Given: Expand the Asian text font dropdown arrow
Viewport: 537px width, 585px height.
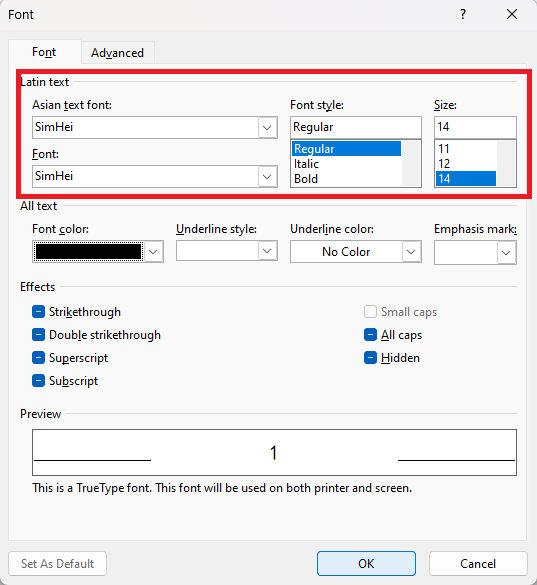Looking at the screenshot, I should point(267,128).
